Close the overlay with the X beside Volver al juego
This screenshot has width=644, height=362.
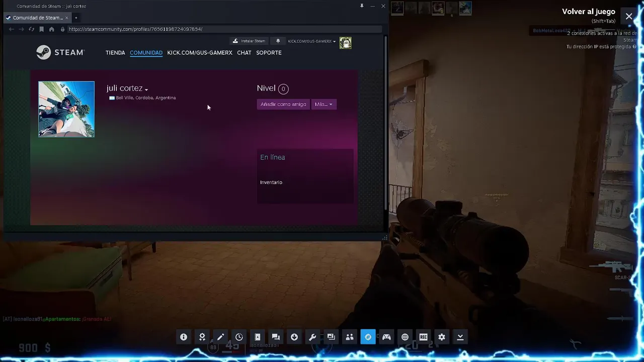pyautogui.click(x=629, y=16)
